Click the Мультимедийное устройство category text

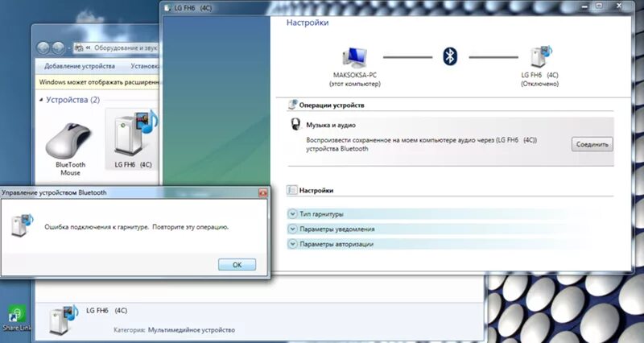click(x=192, y=330)
